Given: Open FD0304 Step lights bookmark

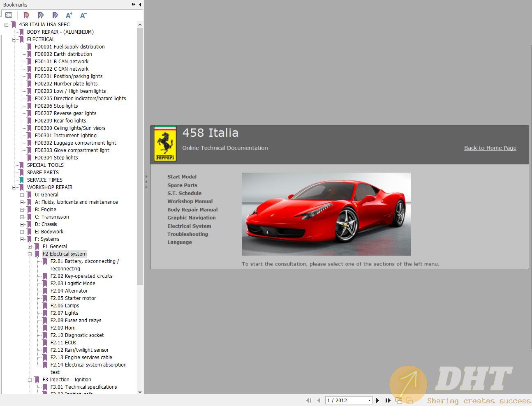Looking at the screenshot, I should [56, 158].
